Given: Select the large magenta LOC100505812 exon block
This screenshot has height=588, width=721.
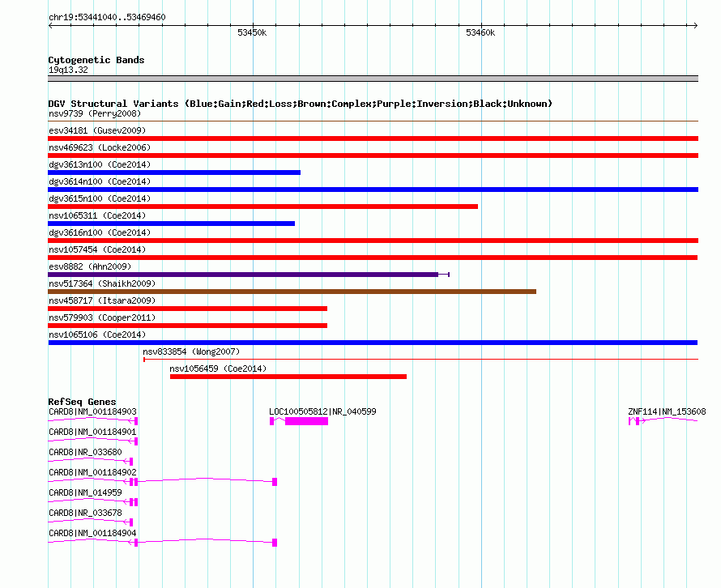Looking at the screenshot, I should pos(307,421).
